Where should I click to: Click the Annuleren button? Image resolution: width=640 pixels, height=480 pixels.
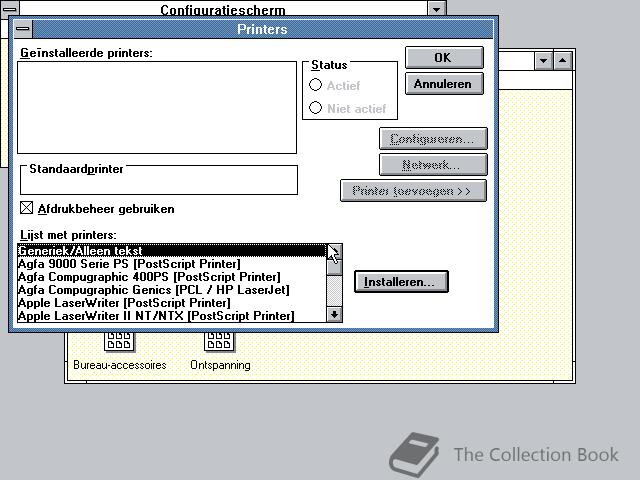point(444,84)
